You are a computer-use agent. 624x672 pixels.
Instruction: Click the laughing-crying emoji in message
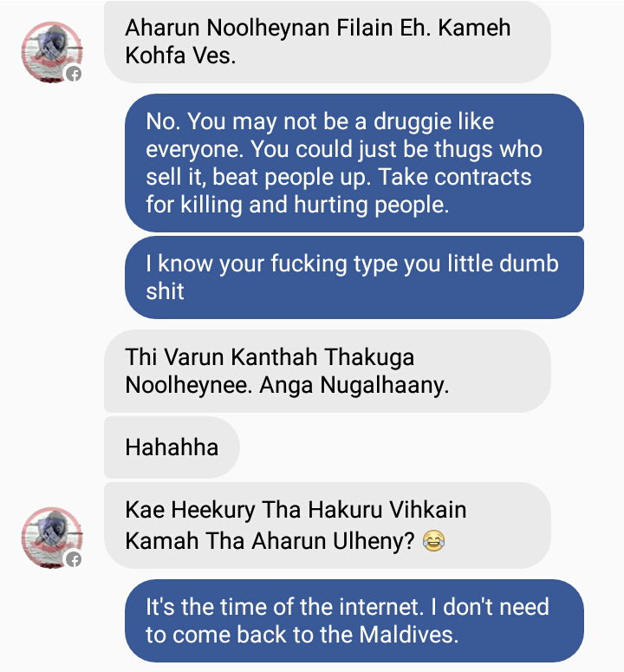433,540
